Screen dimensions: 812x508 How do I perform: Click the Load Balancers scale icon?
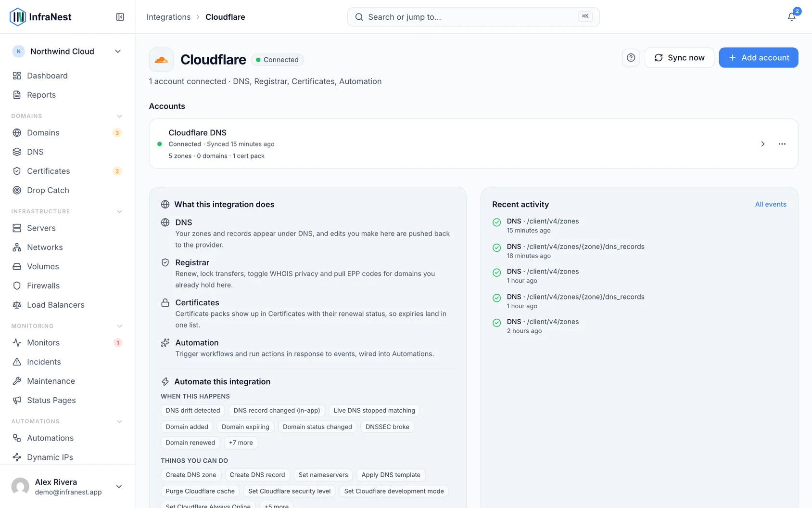[x=17, y=305]
